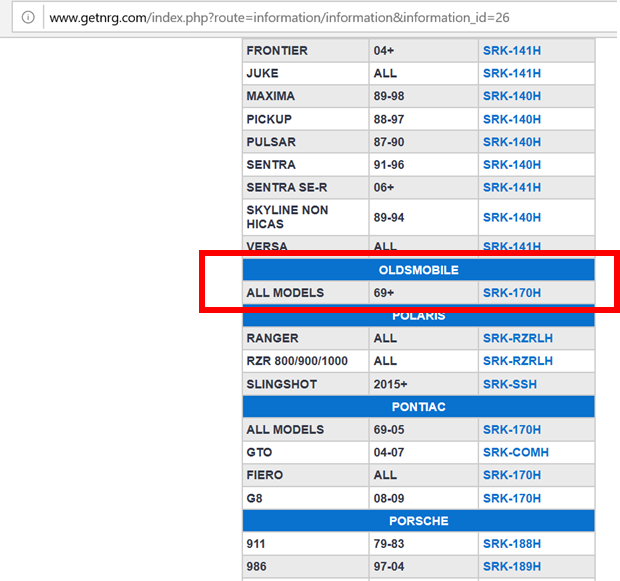620x581 pixels.
Task: Open SRK-140H link in SENTRA 91-96 row
Action: 512,165
